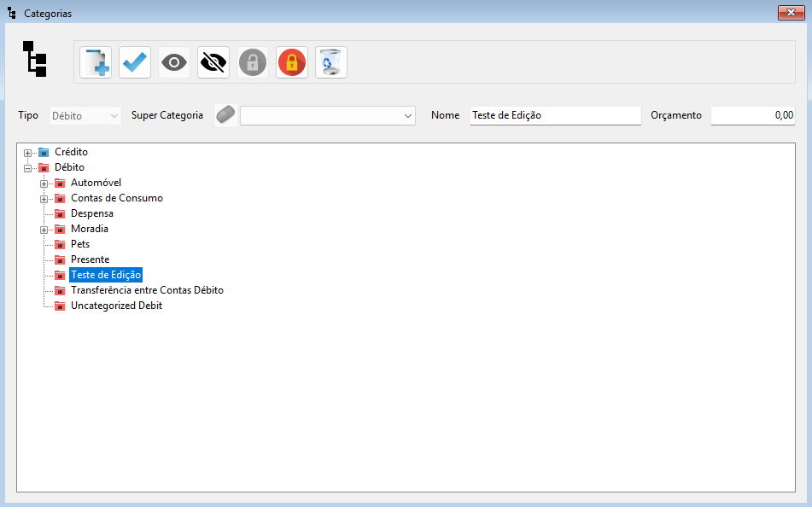Viewport: 812px width, 507px height.
Task: Click the red padlock lock icon
Action: click(x=292, y=62)
